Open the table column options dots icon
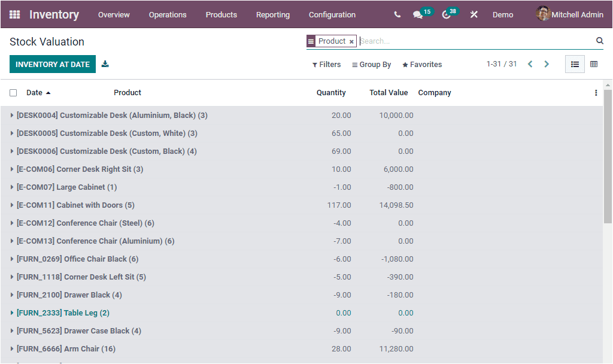 tap(597, 93)
